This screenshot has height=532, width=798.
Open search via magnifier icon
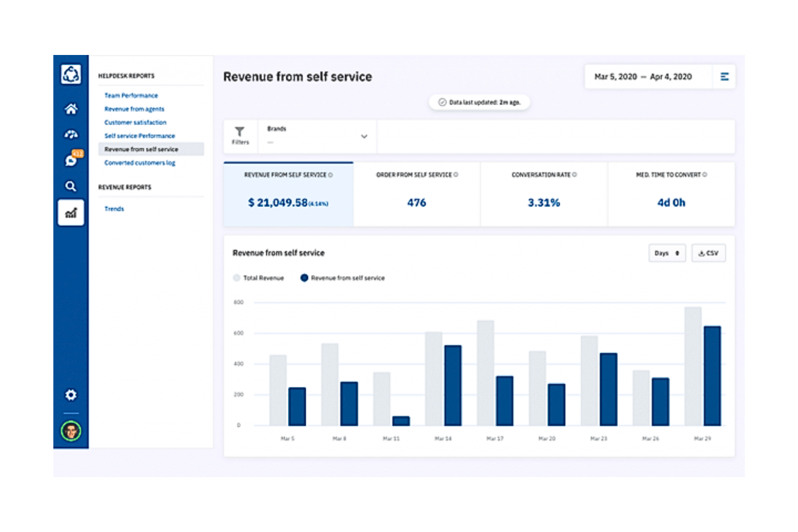(71, 186)
